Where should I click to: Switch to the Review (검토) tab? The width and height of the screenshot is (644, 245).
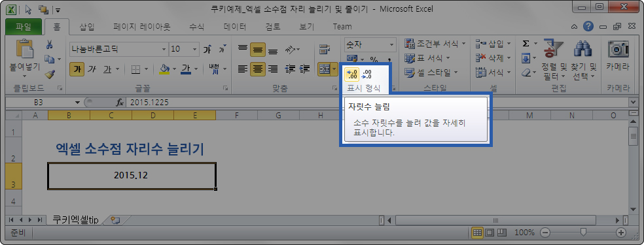click(x=273, y=27)
